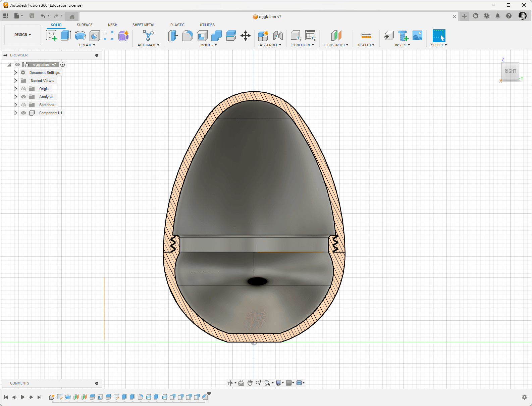Expand the Sketches node

point(15,105)
